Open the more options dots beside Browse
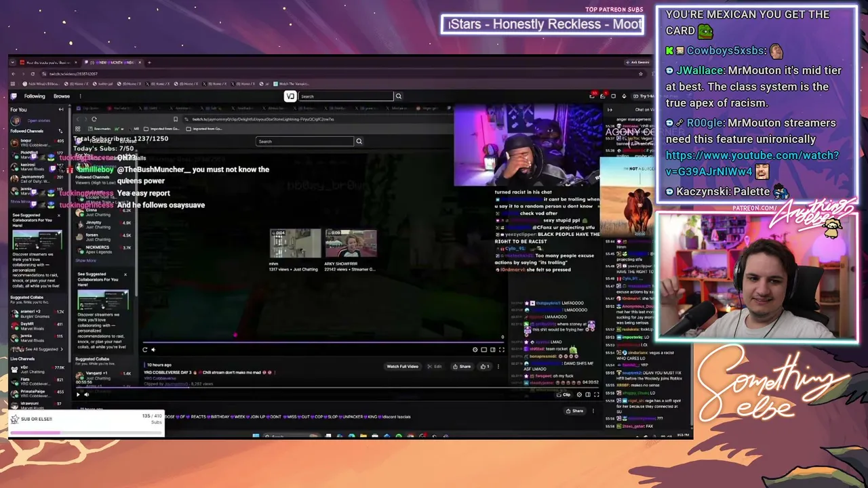The width and height of the screenshot is (868, 488). (x=79, y=96)
